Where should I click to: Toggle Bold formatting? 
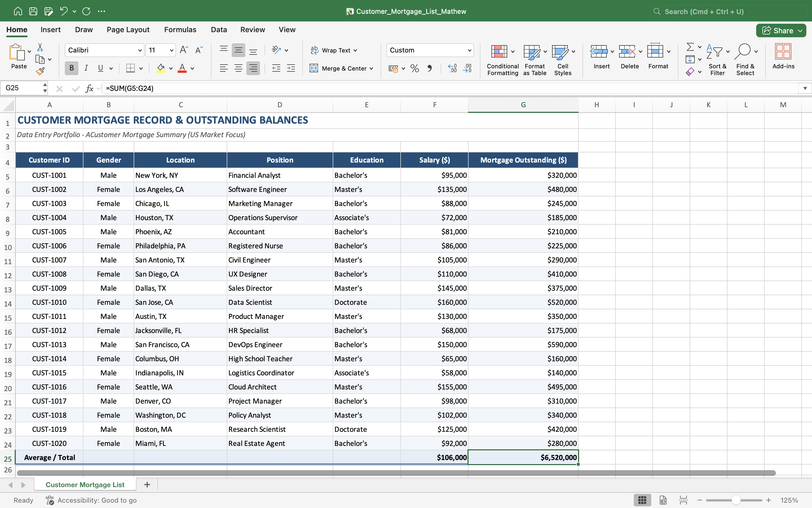coord(71,68)
